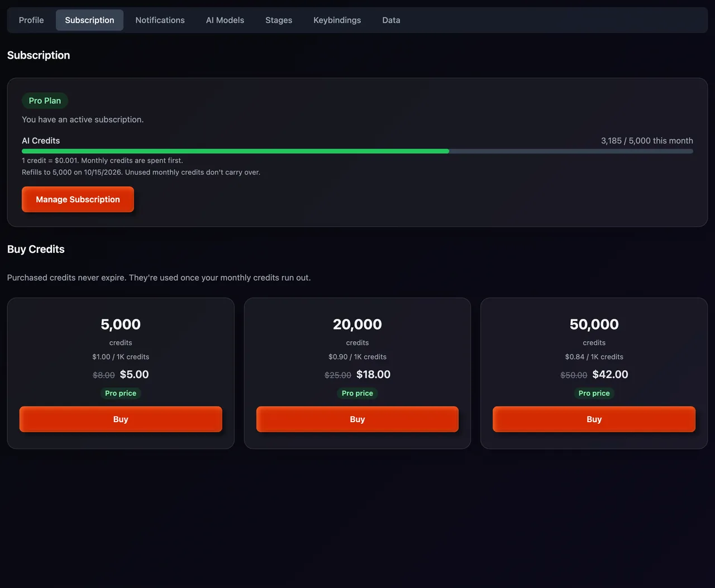
Task: Select the Subscription tab
Action: coord(89,20)
